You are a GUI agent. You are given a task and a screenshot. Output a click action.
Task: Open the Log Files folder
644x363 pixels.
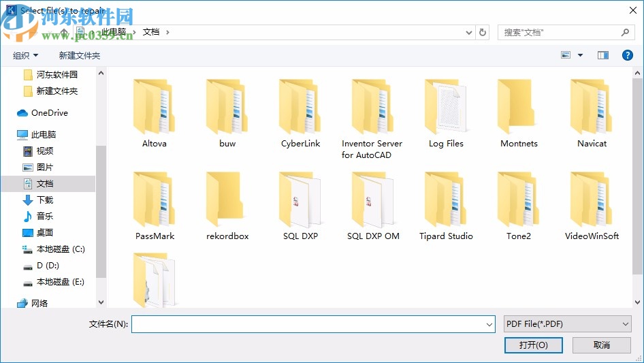tap(446, 114)
